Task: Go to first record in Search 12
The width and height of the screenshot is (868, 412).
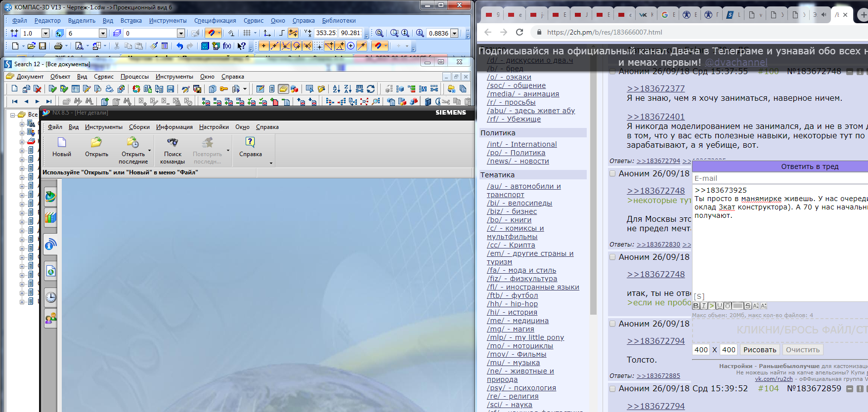Action: (14, 101)
